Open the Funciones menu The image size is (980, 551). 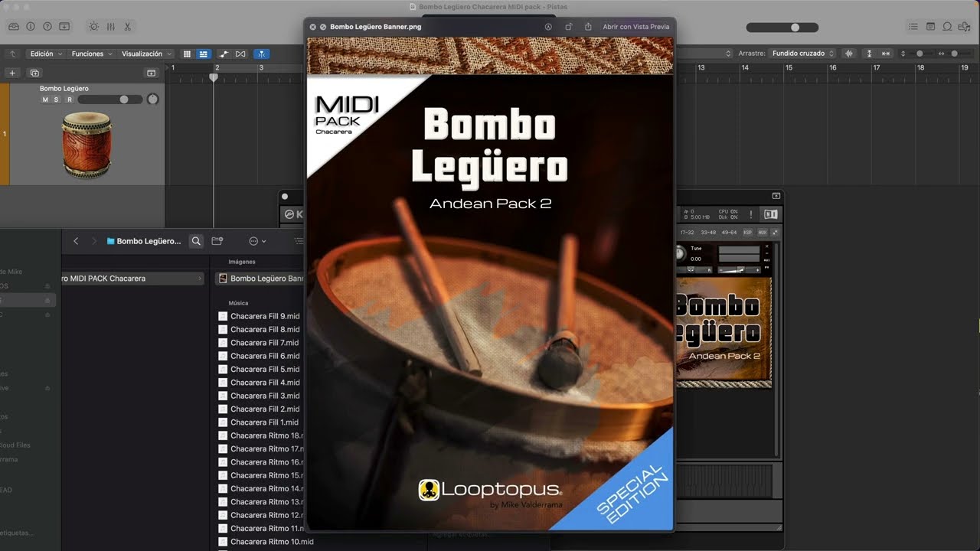click(x=92, y=54)
